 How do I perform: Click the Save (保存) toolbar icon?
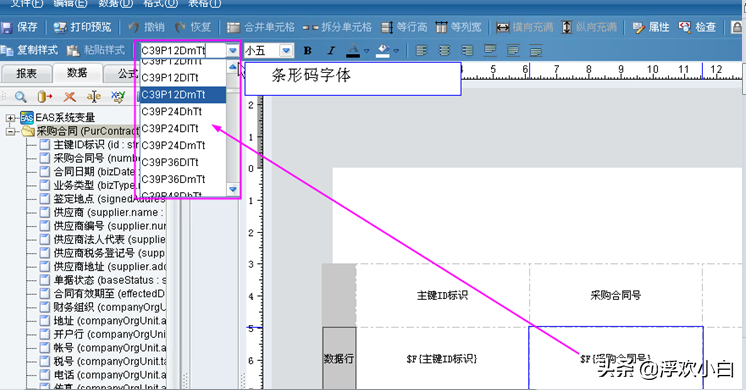7,28
